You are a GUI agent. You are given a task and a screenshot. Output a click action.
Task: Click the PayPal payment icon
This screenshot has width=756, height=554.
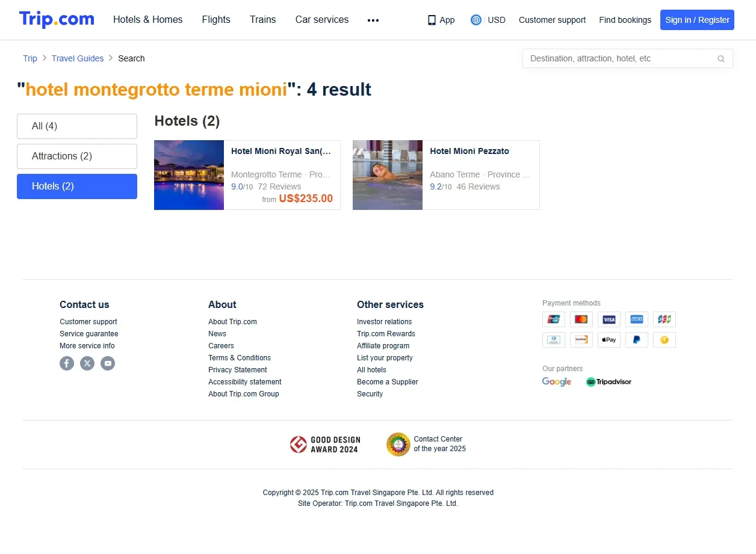click(x=637, y=340)
